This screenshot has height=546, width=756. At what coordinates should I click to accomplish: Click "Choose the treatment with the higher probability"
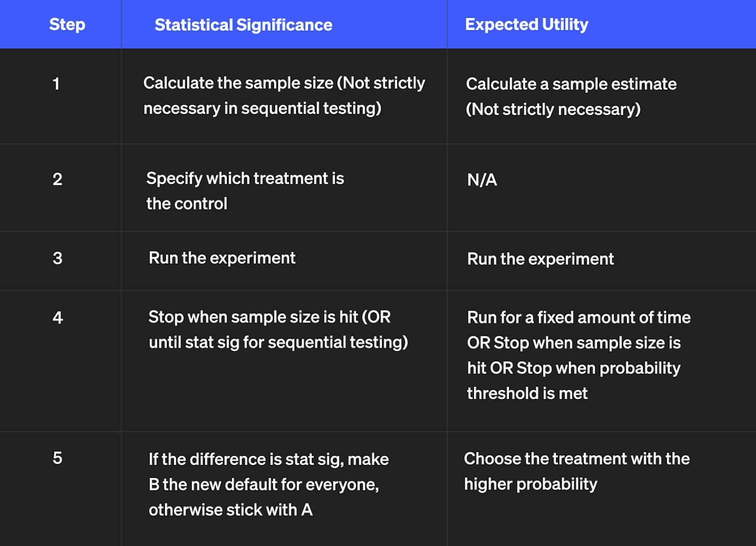576,471
